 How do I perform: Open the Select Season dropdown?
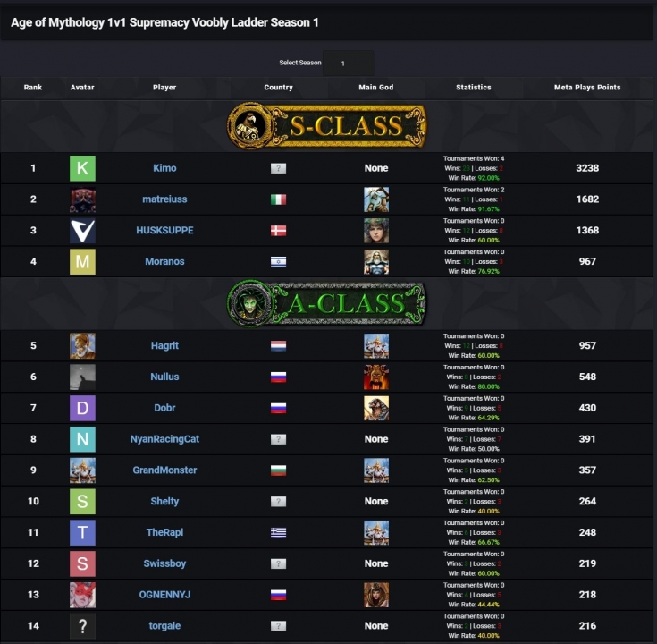coord(348,63)
